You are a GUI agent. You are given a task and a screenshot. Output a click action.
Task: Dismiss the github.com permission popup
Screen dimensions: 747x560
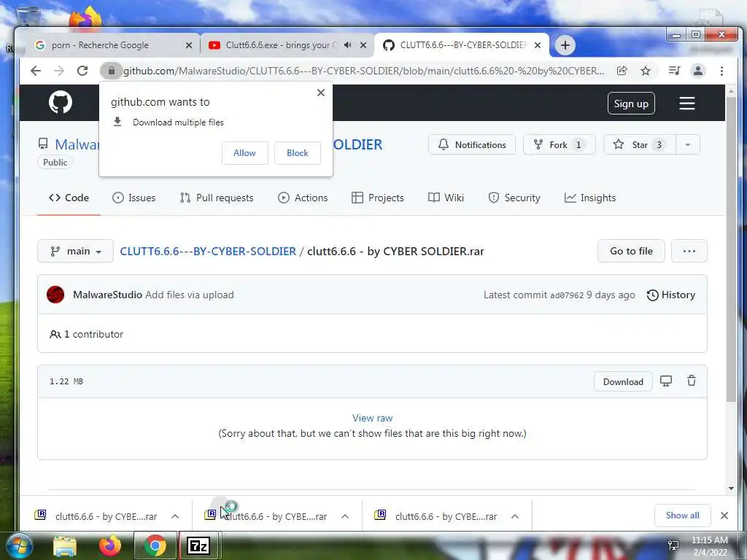[321, 93]
